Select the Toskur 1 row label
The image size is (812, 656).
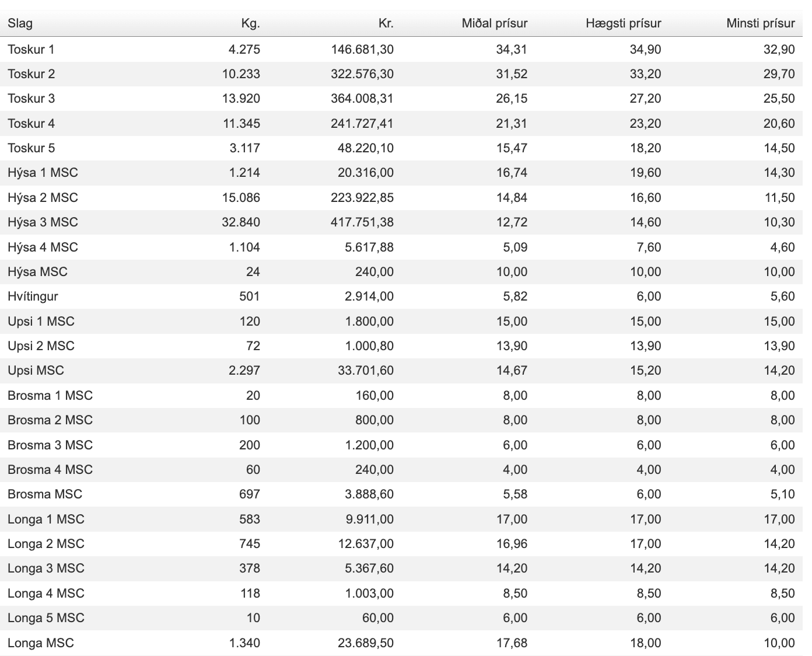click(31, 49)
